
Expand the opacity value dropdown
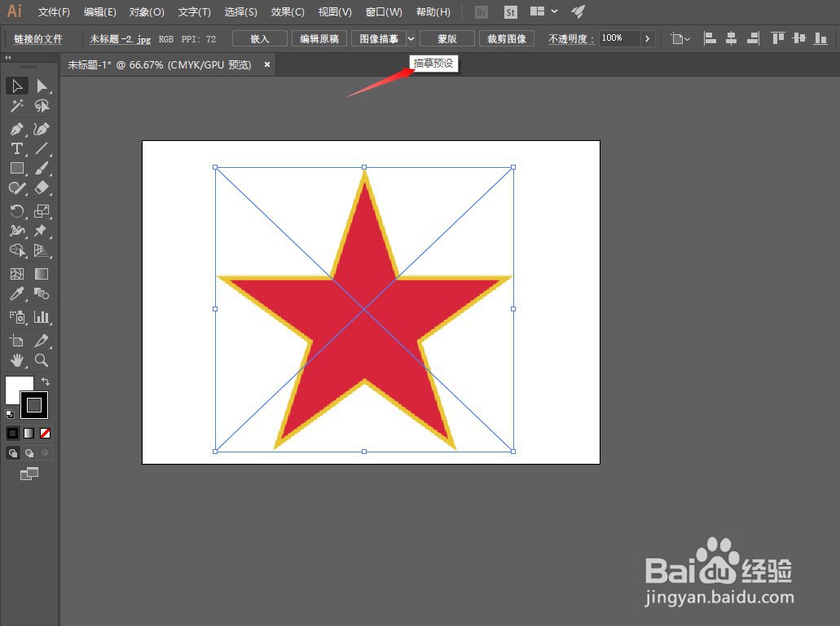click(646, 38)
